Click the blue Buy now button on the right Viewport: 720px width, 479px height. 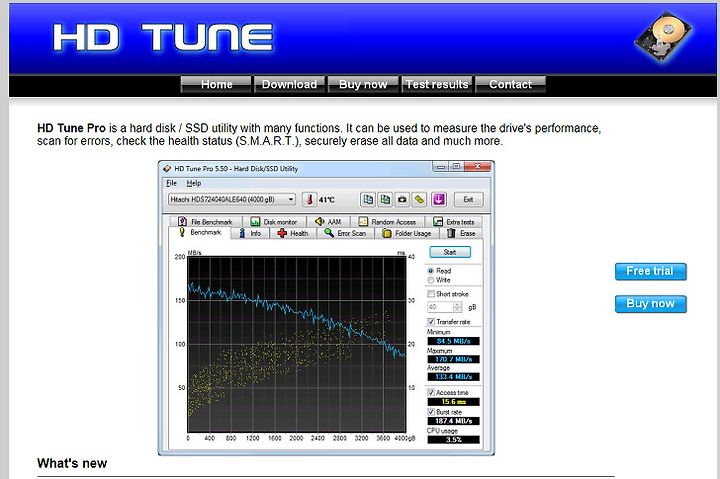(x=651, y=304)
